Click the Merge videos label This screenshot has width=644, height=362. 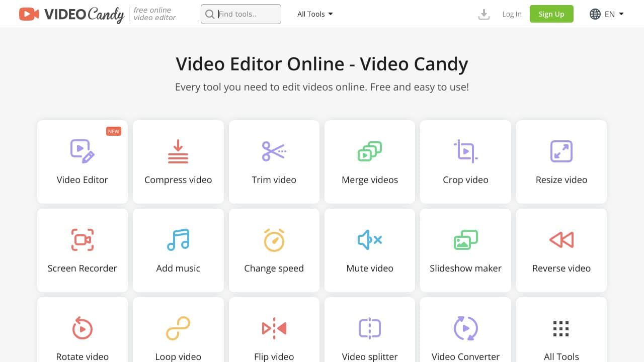(370, 179)
